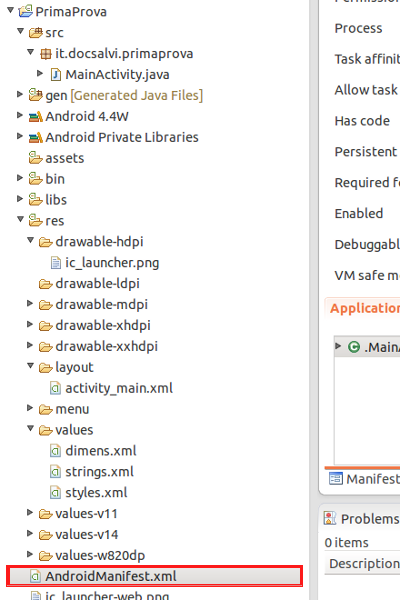
Task: Click the Problems view icon
Action: point(330,518)
